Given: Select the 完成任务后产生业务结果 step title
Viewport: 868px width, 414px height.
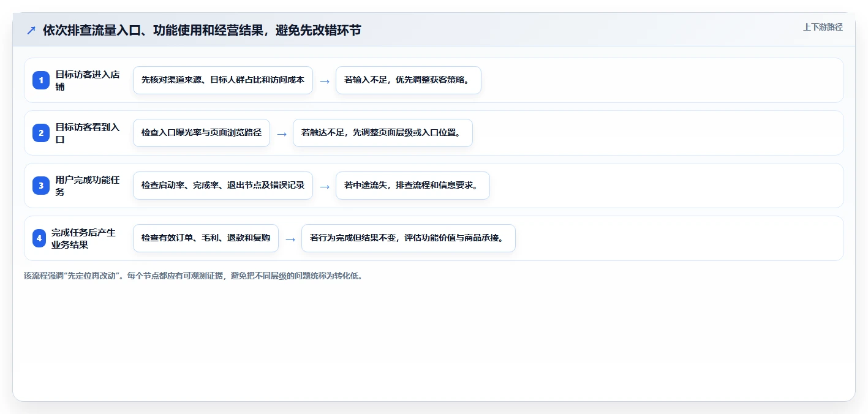Looking at the screenshot, I should 83,238.
